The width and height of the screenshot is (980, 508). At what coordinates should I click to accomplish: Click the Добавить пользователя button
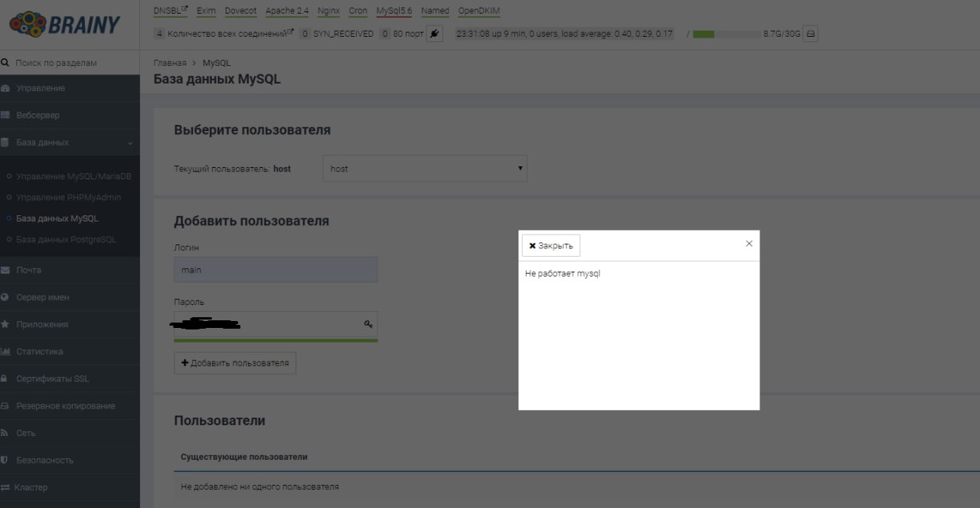(235, 363)
